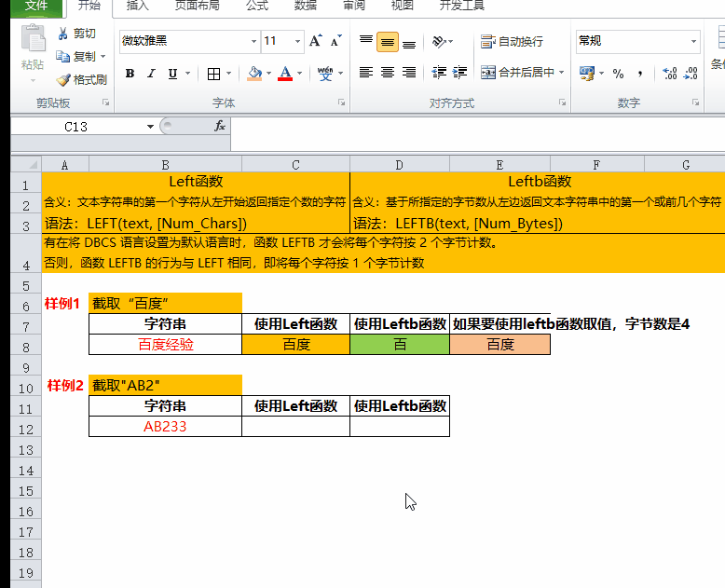Open text orientation icon
The image size is (725, 588).
[439, 42]
